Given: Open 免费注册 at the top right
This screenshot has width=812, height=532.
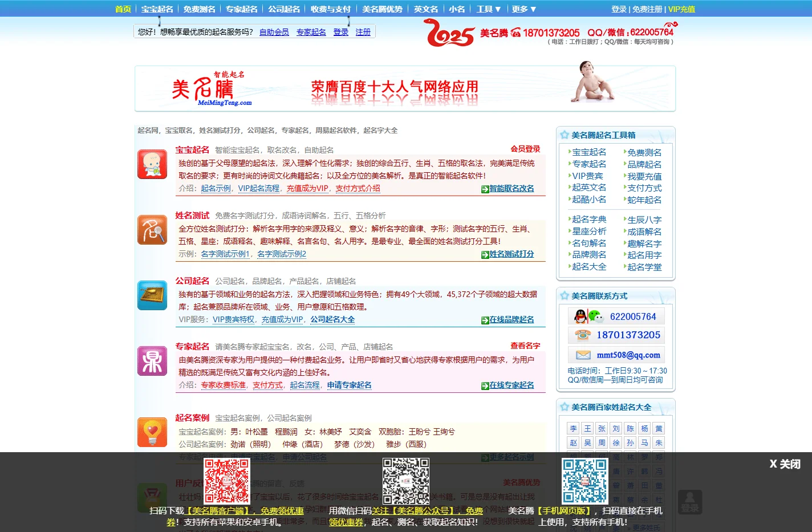Looking at the screenshot, I should [647, 9].
